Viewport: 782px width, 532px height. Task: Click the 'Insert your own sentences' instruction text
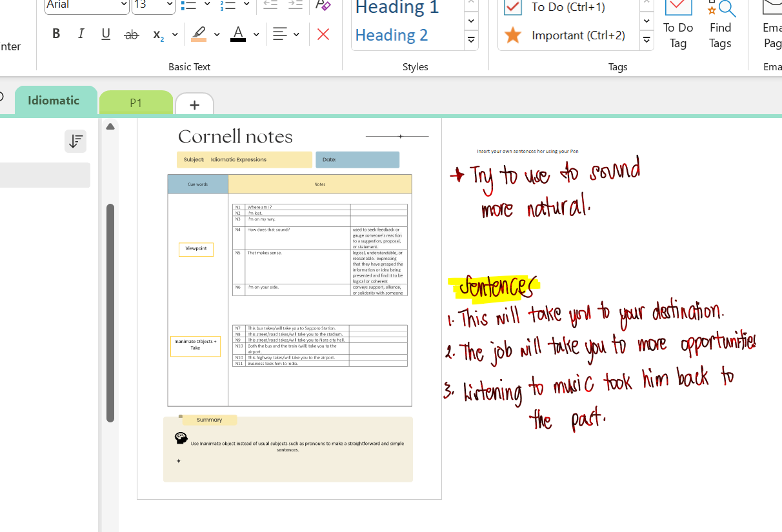coord(528,152)
